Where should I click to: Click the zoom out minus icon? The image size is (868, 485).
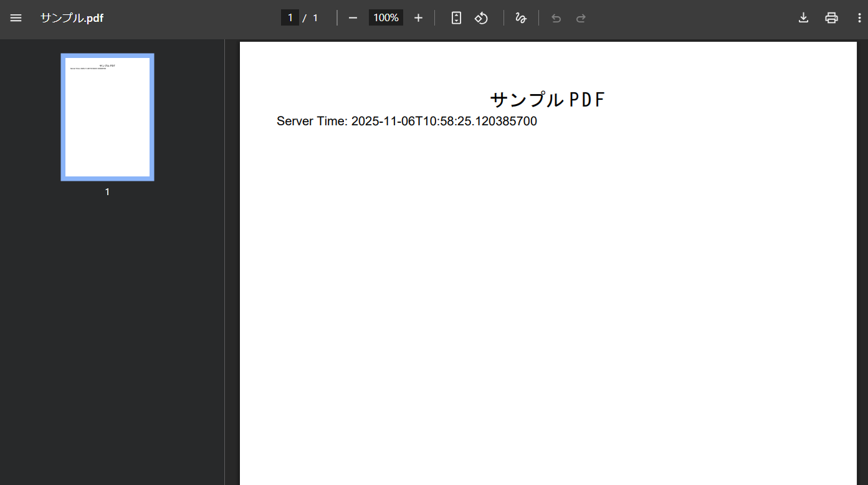353,18
